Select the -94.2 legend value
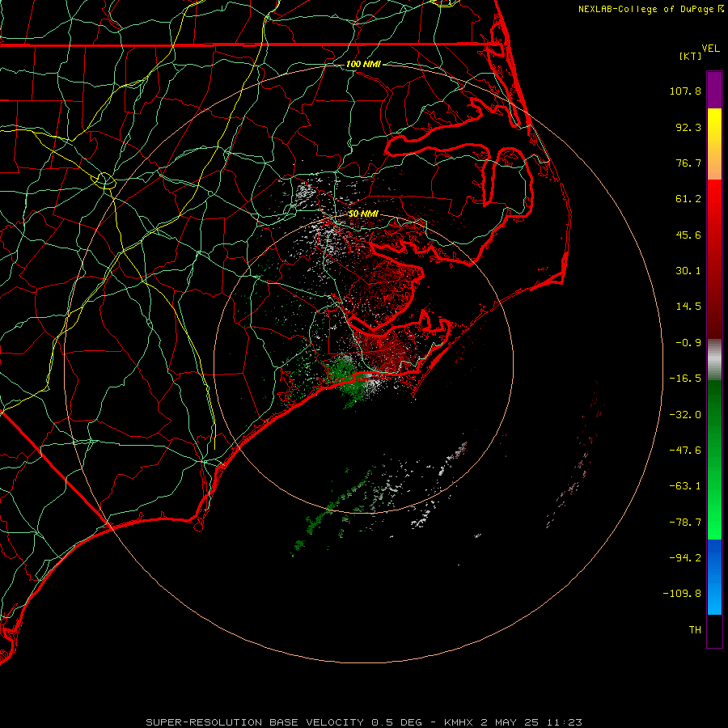The image size is (728, 728). pos(685,558)
